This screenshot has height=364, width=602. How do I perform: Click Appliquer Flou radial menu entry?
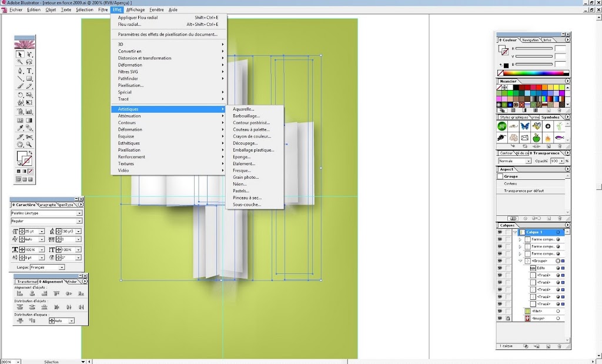[x=169, y=17]
